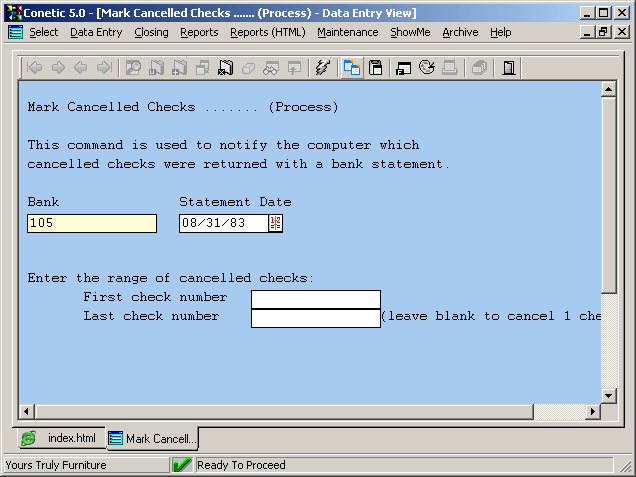Open the Reports (HTML) menu
This screenshot has width=636, height=477.
point(267,32)
